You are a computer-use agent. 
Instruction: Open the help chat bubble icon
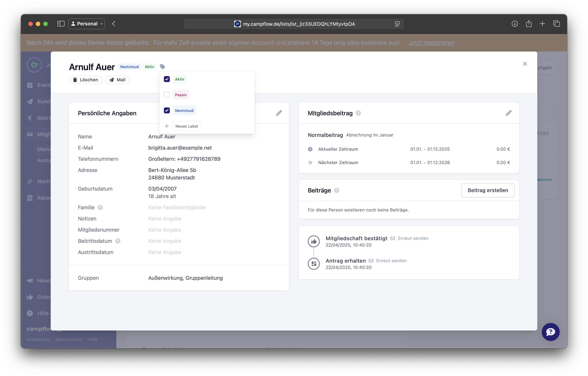(x=550, y=332)
